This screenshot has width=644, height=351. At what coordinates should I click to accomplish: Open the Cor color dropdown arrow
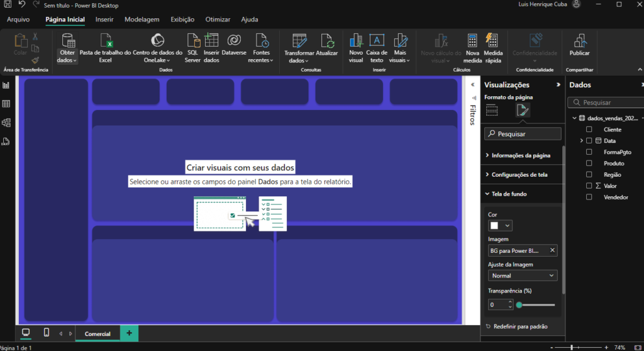[508, 226]
